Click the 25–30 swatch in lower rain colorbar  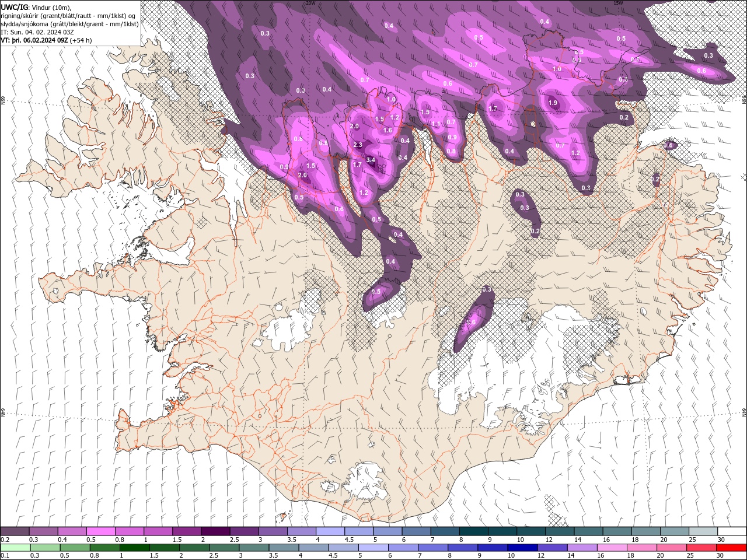tap(701, 548)
